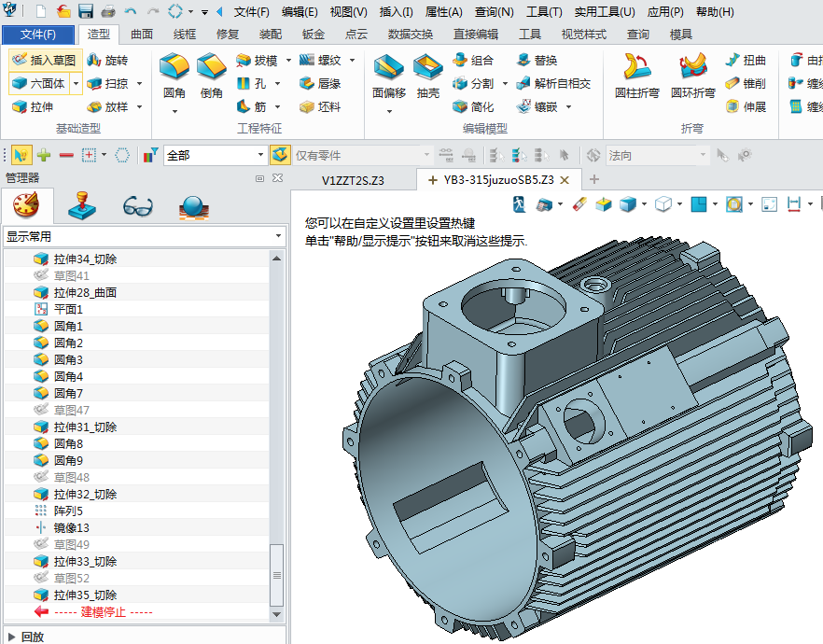Screen dimensions: 823x644
Task: Switch to the V1ZZT2S.Z3 document tab
Action: [353, 179]
